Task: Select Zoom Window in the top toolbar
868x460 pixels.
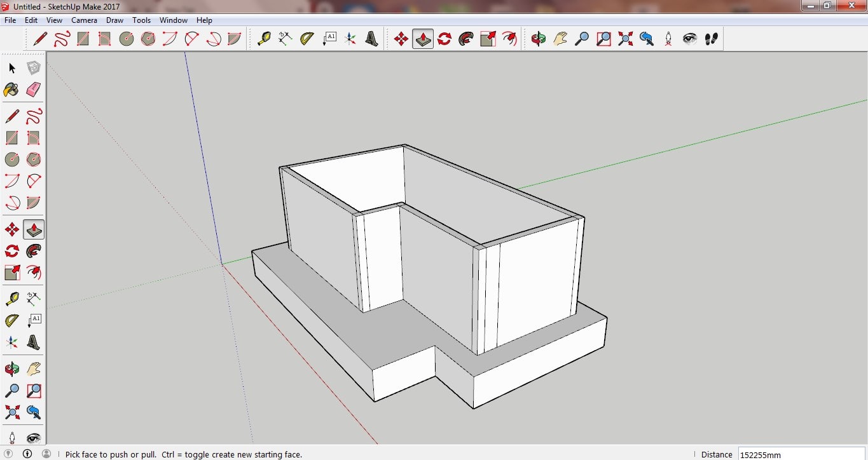Action: [603, 39]
